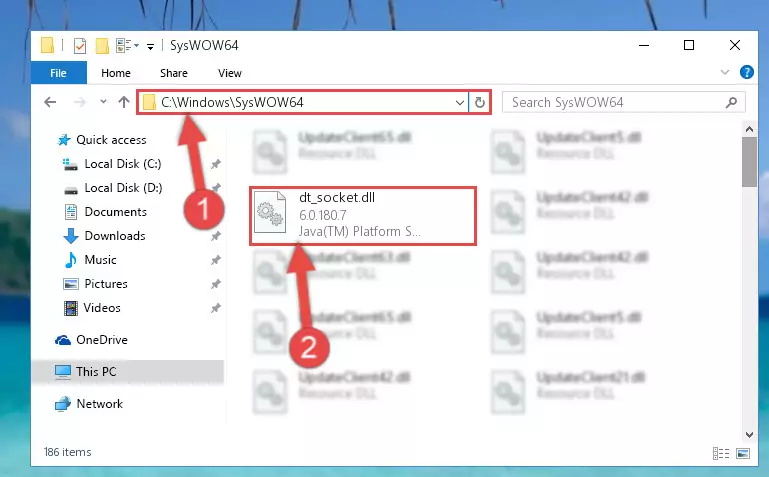This screenshot has width=769, height=477.
Task: Switch to the Home ribbon tab
Action: pyautogui.click(x=116, y=73)
